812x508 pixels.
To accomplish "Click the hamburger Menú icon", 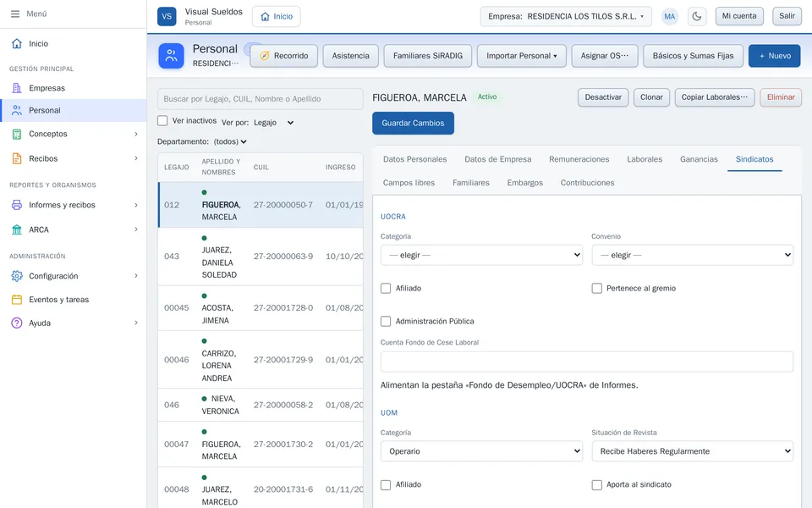I will [15, 14].
